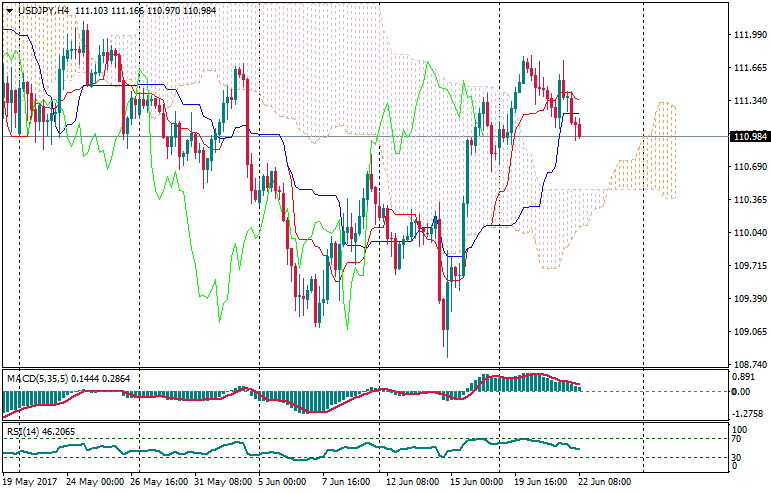Click the 22 Jun 08:00 time label
This screenshot has width=771, height=493.
point(603,481)
